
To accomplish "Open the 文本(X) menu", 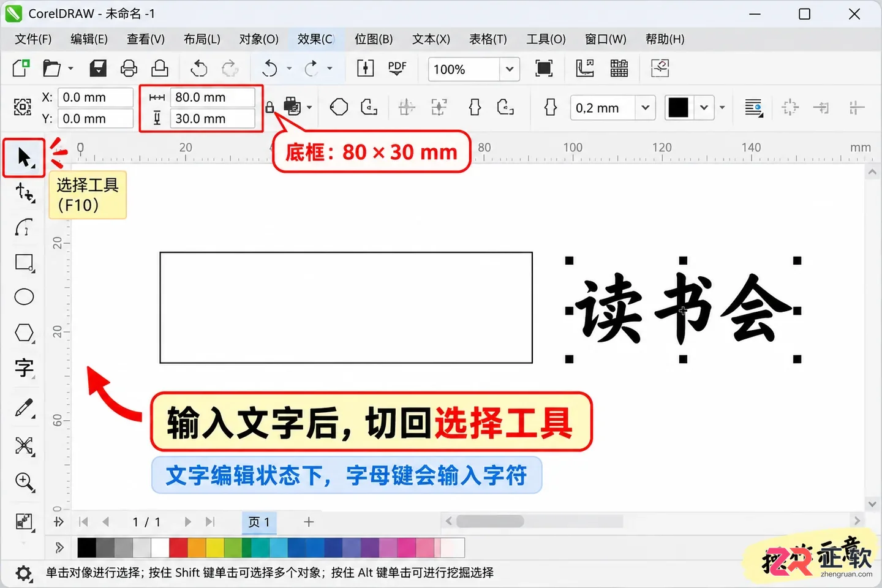I will pos(431,39).
